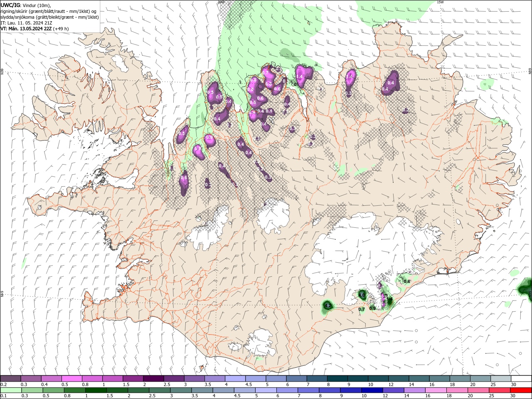The height and width of the screenshot is (399, 532).
Task: Click the '14' label of the rain scale
Action: [x=407, y=396]
